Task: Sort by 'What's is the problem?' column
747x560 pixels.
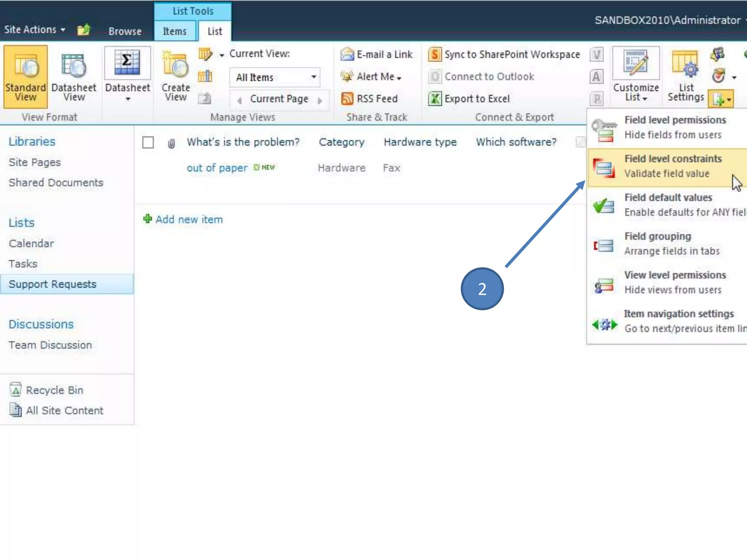Action: 243,142
